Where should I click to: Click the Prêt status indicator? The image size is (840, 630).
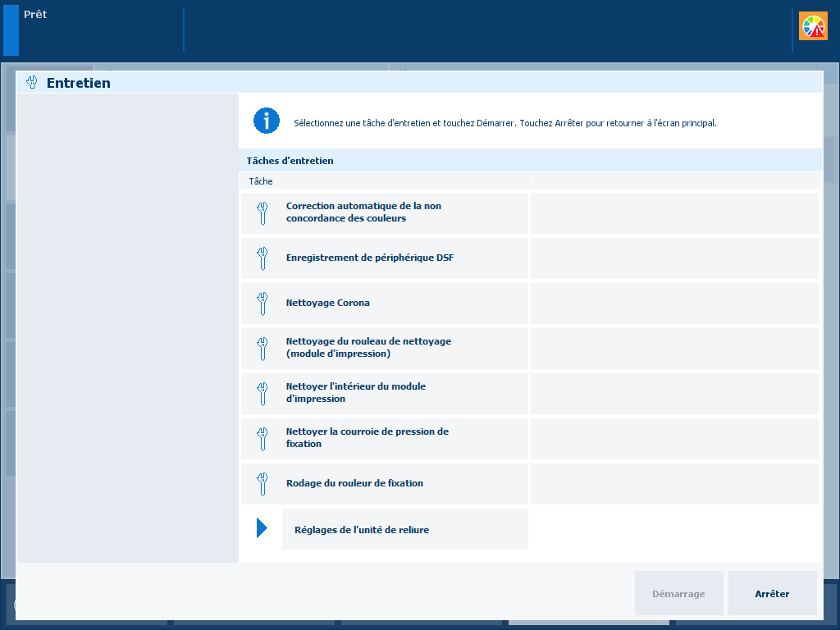click(35, 15)
